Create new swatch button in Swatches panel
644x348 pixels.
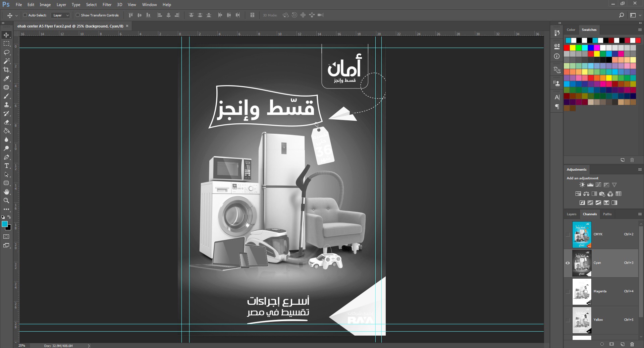(x=623, y=160)
